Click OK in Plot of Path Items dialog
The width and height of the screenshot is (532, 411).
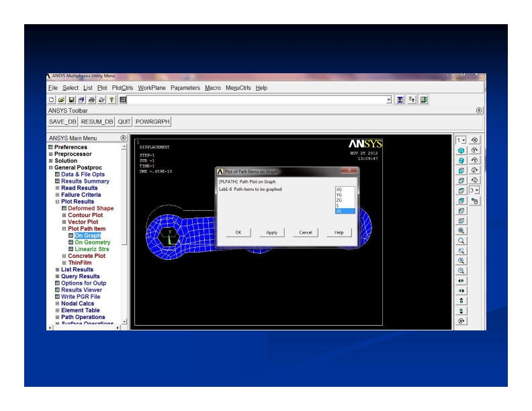(238, 232)
